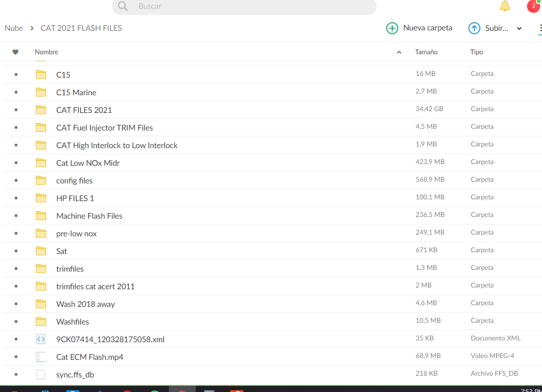Click the sync.ffs_db file icon
This screenshot has width=542, height=392.
click(41, 374)
